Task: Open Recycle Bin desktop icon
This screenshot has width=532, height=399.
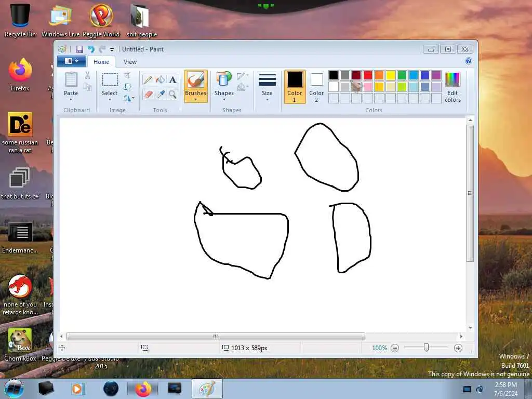Action: 20,20
